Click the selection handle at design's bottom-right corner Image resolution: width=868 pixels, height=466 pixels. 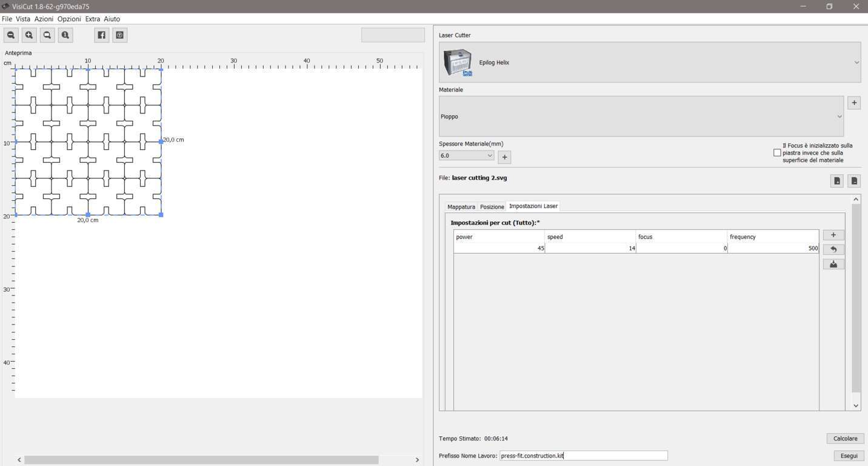[x=161, y=214]
